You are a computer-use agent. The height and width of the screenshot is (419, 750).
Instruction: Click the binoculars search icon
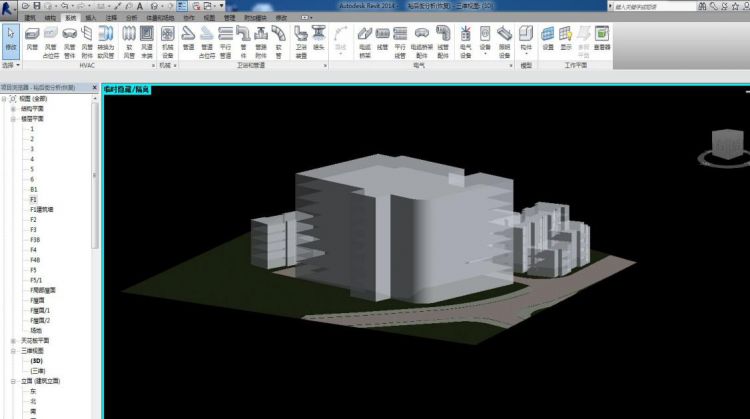coord(702,6)
